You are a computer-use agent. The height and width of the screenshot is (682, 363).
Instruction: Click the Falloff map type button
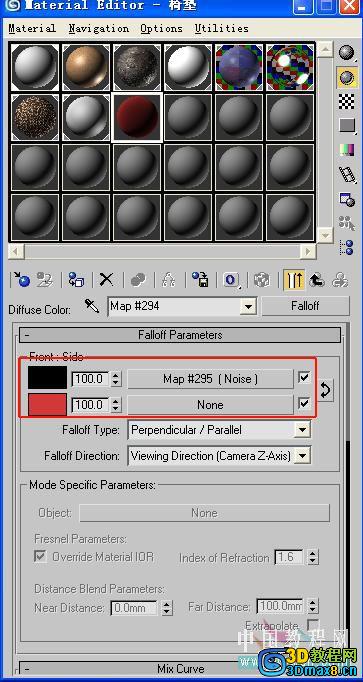click(305, 306)
